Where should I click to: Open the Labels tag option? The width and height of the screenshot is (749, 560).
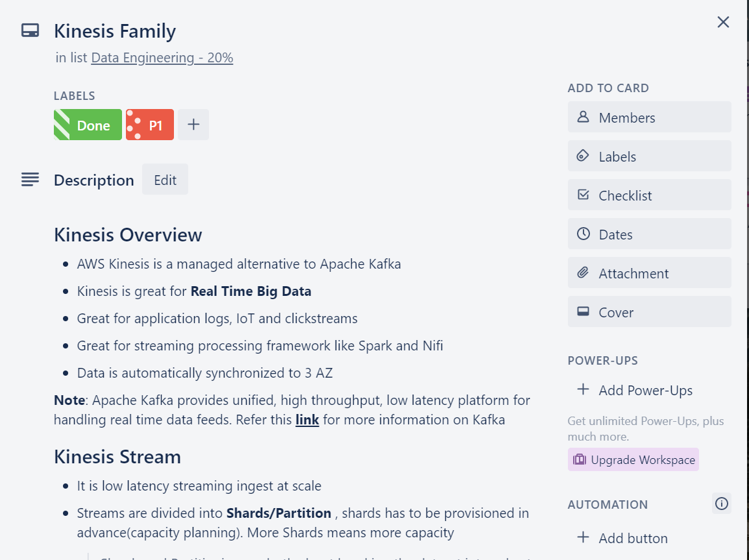pyautogui.click(x=649, y=156)
